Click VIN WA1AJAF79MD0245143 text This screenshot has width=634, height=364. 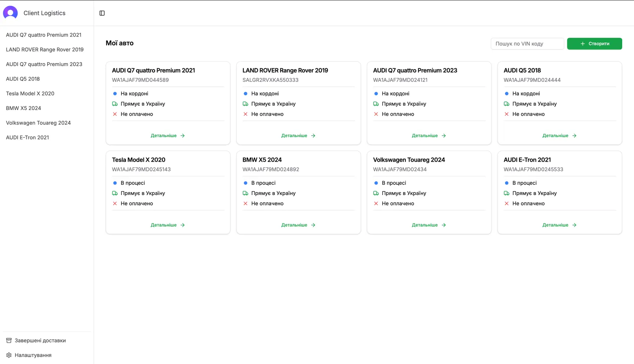pyautogui.click(x=141, y=169)
